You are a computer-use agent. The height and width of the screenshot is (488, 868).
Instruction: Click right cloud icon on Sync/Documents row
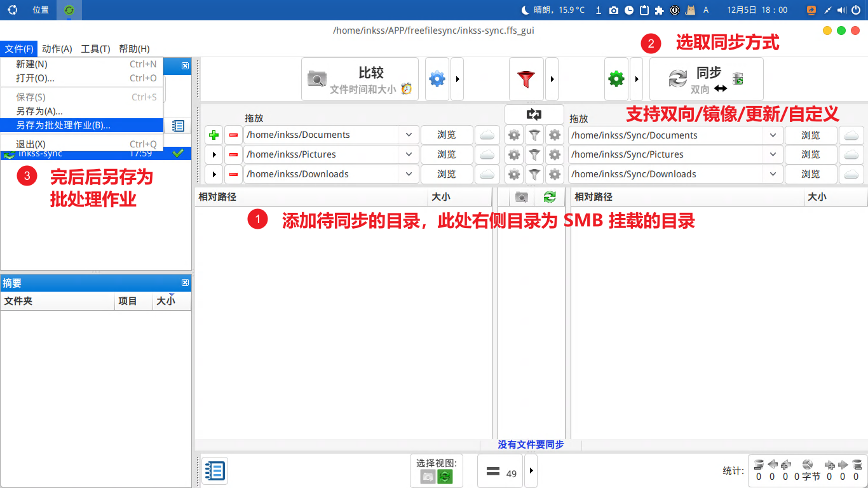pyautogui.click(x=851, y=135)
